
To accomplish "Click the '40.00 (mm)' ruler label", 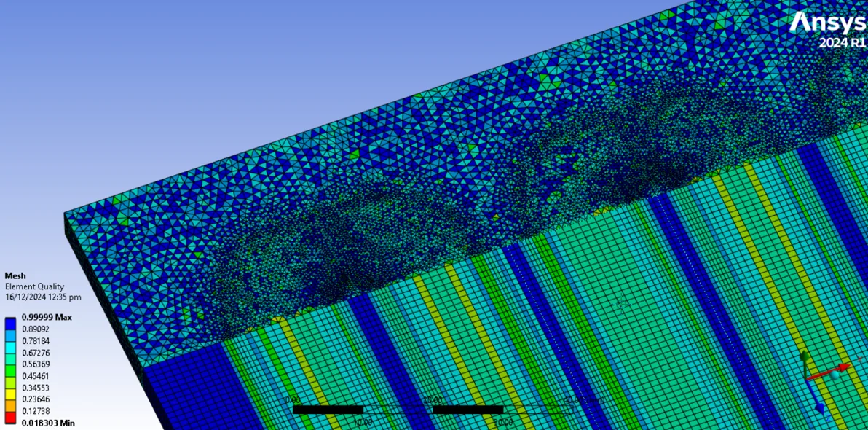I will (x=585, y=400).
